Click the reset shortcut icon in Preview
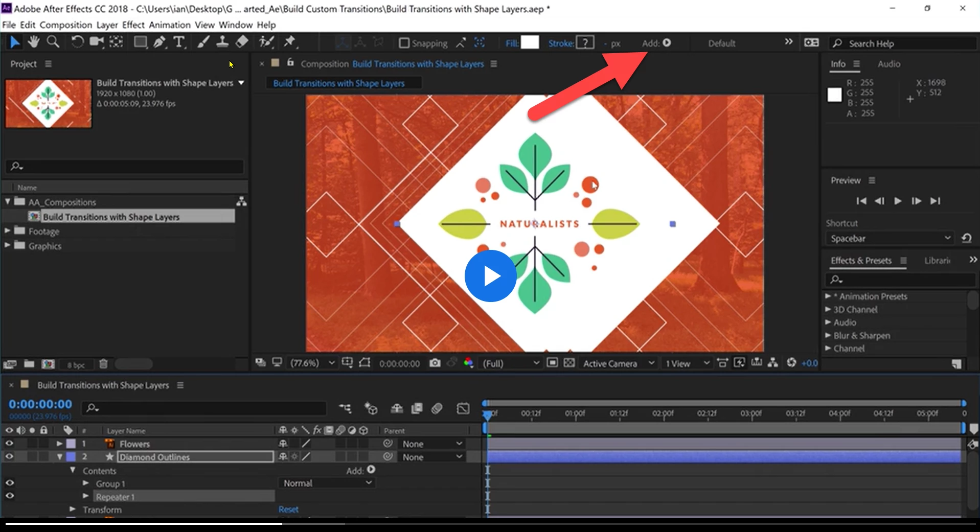The height and width of the screenshot is (532, 980). tap(966, 238)
